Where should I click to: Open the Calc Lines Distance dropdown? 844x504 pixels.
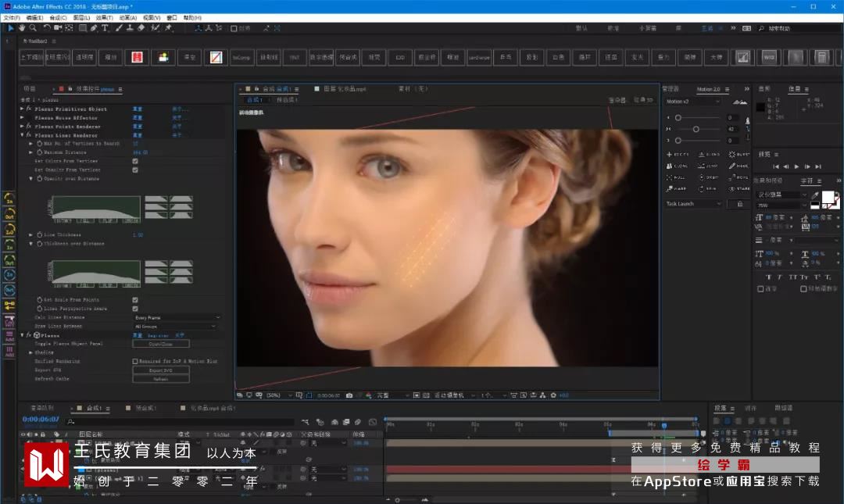[x=176, y=317]
